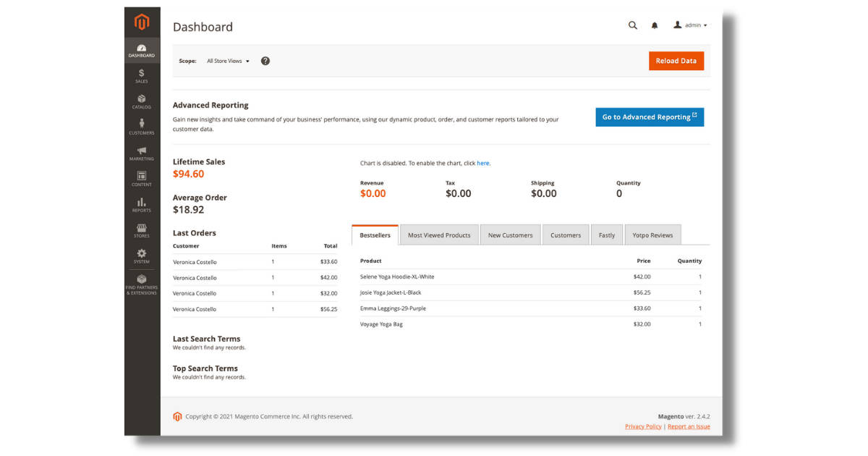Viewport: 868px width, 456px height.
Task: Navigate to the Customers section
Action: tap(141, 127)
